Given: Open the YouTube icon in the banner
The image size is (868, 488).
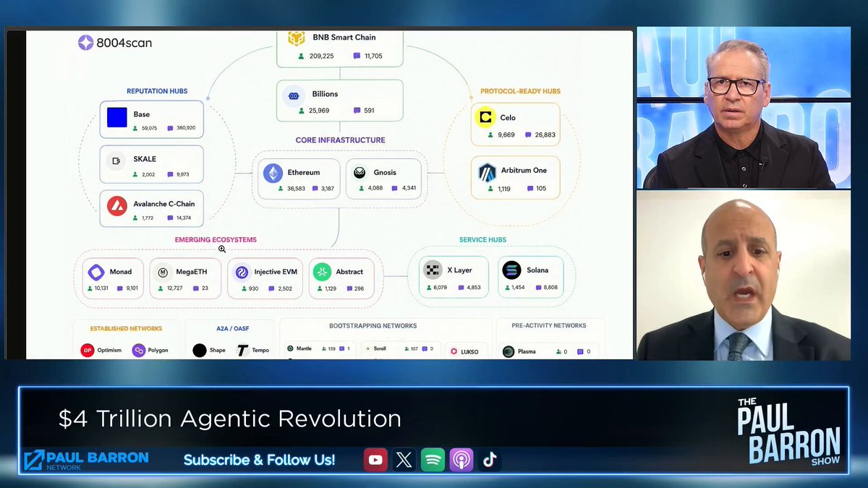Looking at the screenshot, I should pyautogui.click(x=375, y=460).
